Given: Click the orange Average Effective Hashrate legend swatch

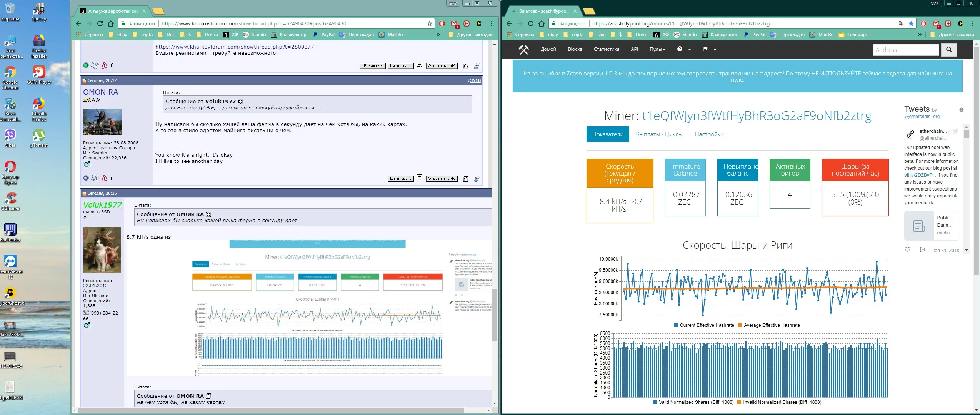Looking at the screenshot, I should tap(739, 325).
